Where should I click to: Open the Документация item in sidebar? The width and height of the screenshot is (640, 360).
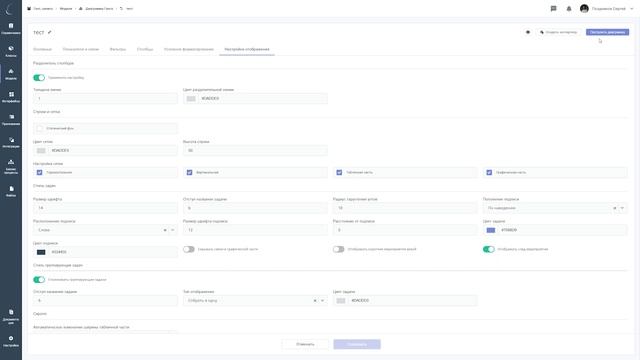pos(11,316)
